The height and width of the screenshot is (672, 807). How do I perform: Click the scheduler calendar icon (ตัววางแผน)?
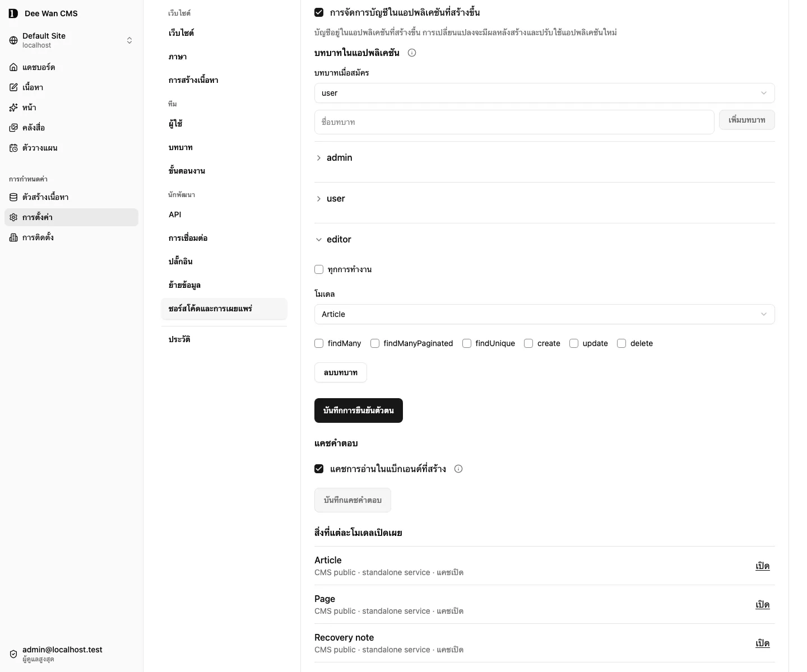pyautogui.click(x=13, y=148)
